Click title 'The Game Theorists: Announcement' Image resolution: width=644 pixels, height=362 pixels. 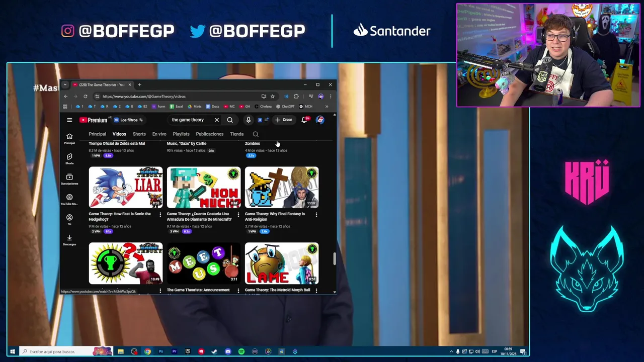(198, 290)
